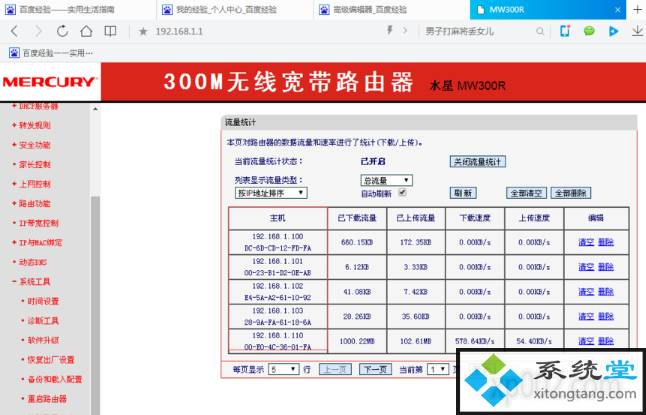The width and height of the screenshot is (646, 415).
Task: Bookmark the page with the star icon
Action: coord(143,32)
